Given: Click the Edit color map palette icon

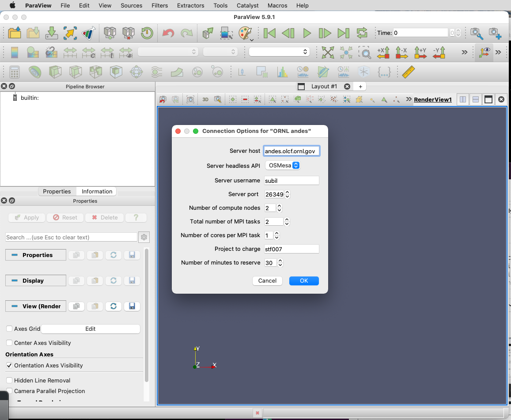Looking at the screenshot, I should click(x=245, y=33).
